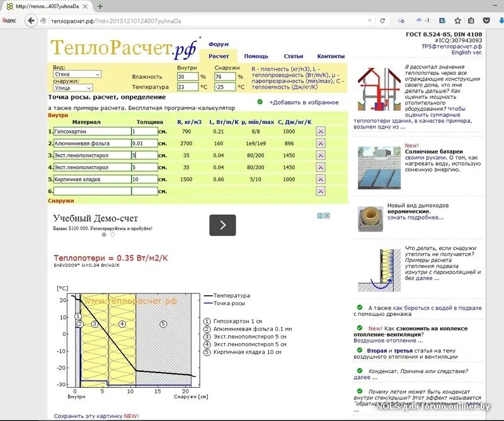Open как бороться с водой в подвале
The width and height of the screenshot is (504, 421).
[x=437, y=308]
